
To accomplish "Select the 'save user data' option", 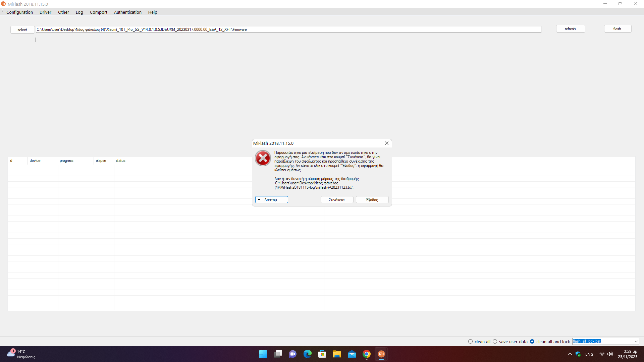I will [495, 342].
